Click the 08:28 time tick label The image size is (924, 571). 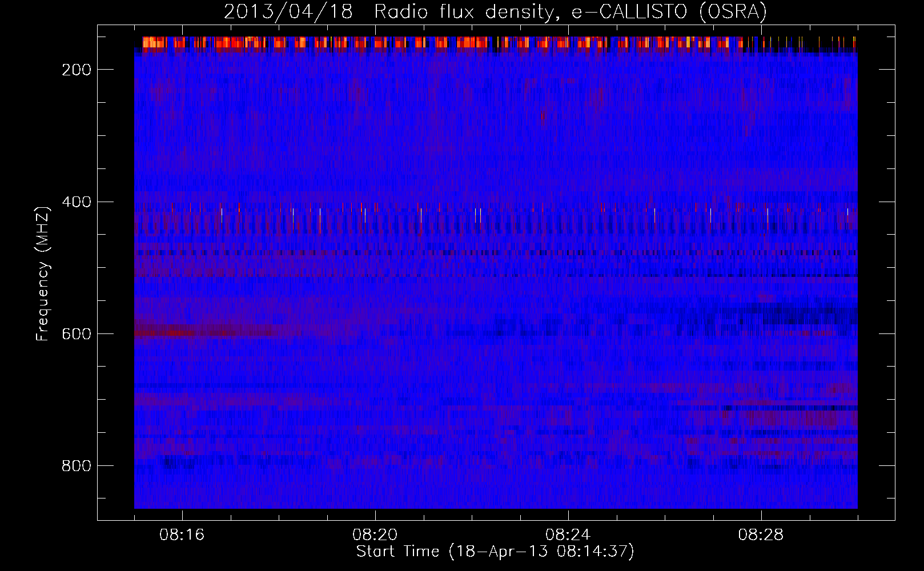click(761, 535)
